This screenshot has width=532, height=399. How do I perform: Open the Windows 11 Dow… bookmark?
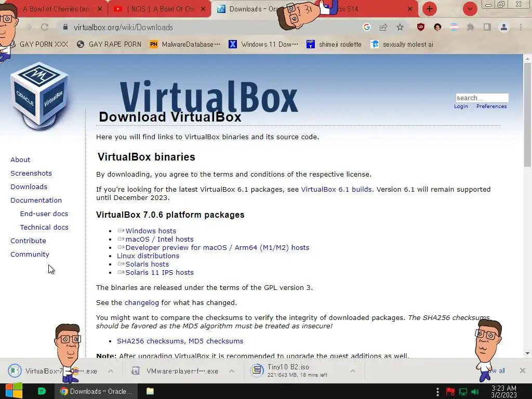click(x=263, y=44)
